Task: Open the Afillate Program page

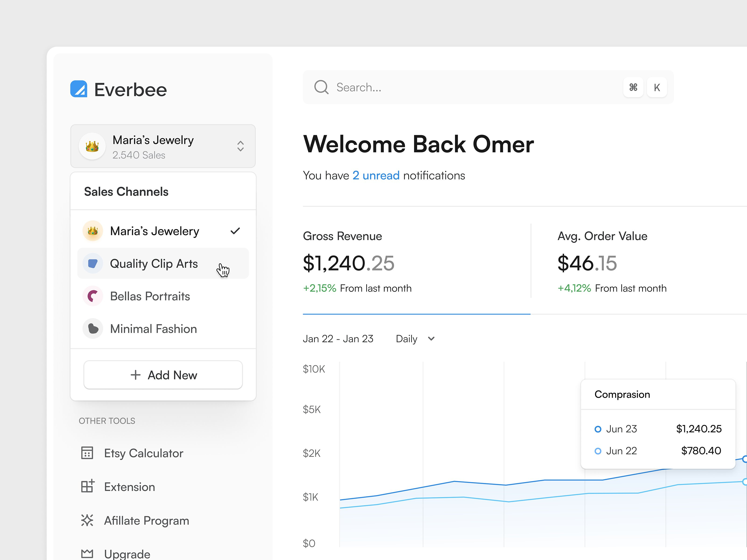Action: [135, 521]
